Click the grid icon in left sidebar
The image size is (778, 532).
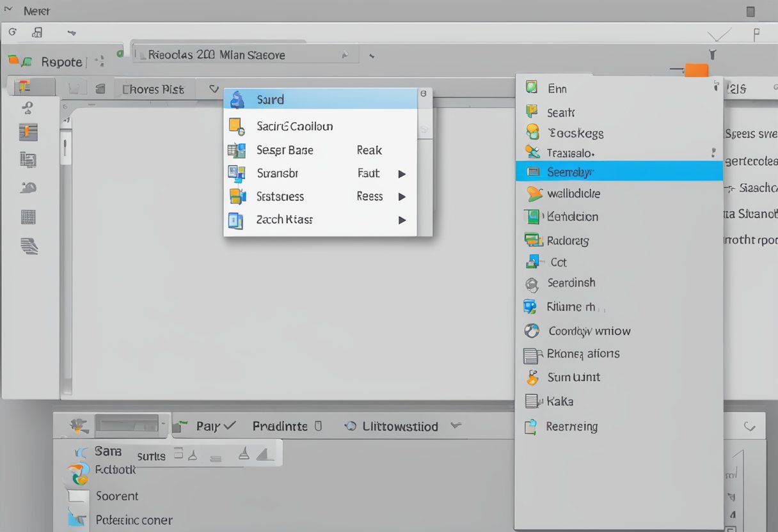coord(28,217)
